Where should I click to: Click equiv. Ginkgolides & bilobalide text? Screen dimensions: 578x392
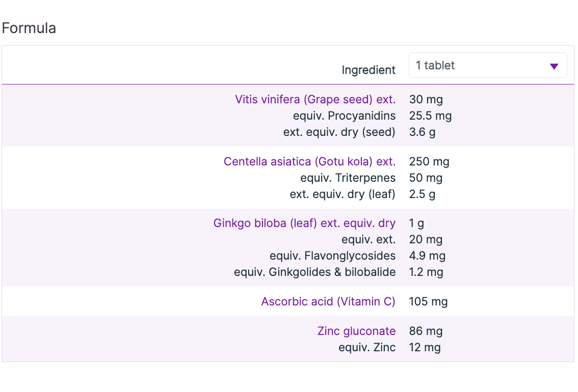[x=314, y=272]
